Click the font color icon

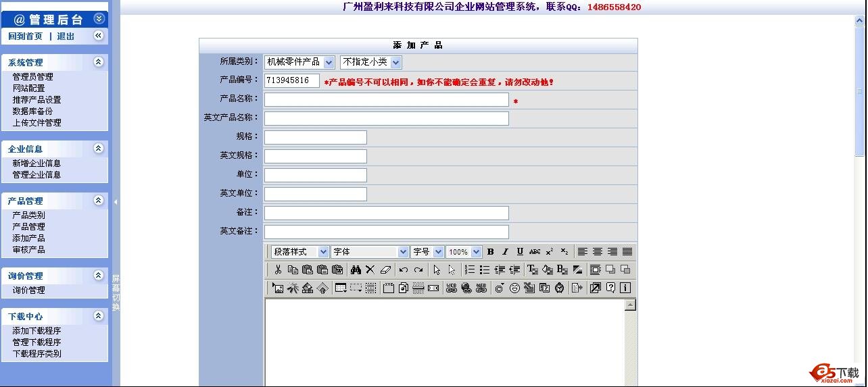(x=532, y=269)
